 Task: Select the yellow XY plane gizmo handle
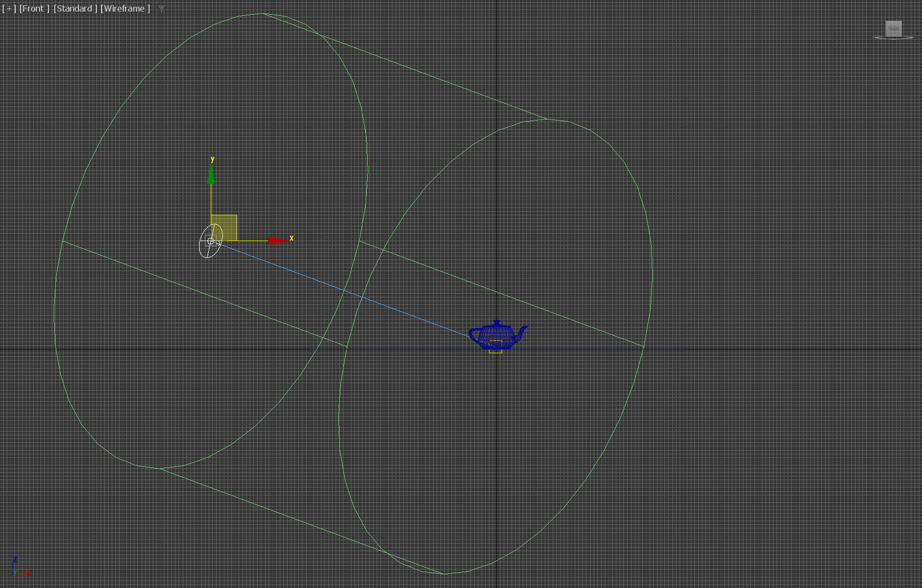224,228
